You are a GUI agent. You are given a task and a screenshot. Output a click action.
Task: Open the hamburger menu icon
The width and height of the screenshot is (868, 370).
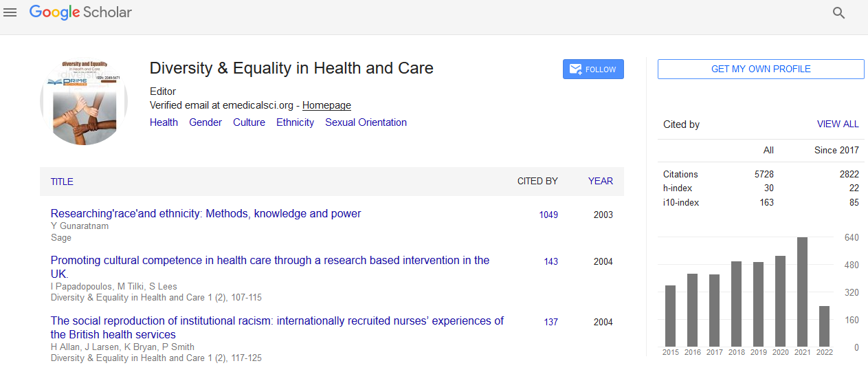click(x=10, y=12)
